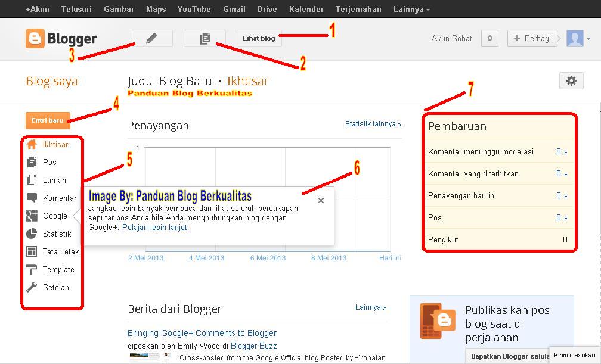Click the Google+ icon in the sidebar
This screenshot has height=364, width=601.
[32, 216]
